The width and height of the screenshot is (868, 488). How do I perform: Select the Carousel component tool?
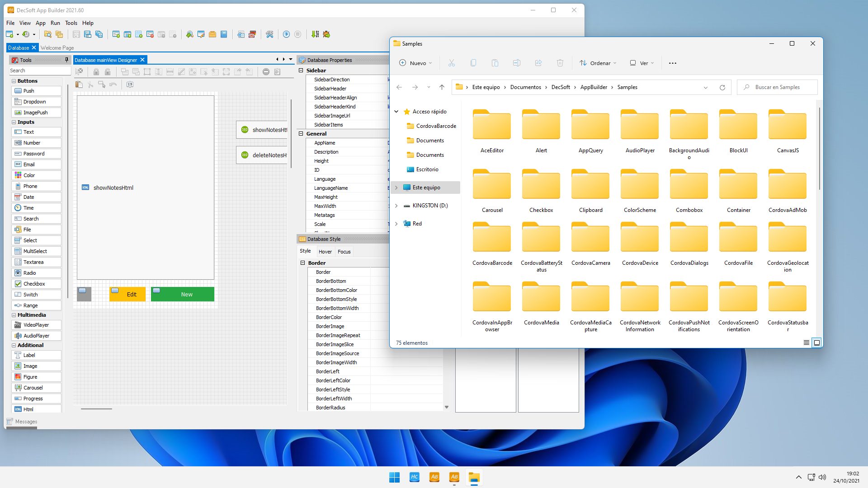coord(33,387)
